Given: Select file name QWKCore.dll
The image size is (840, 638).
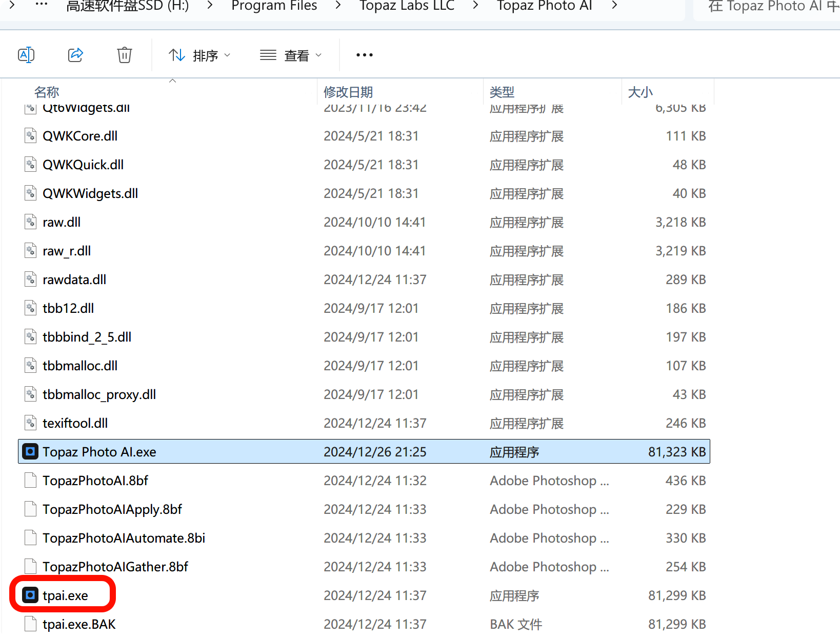Looking at the screenshot, I should click(80, 136).
